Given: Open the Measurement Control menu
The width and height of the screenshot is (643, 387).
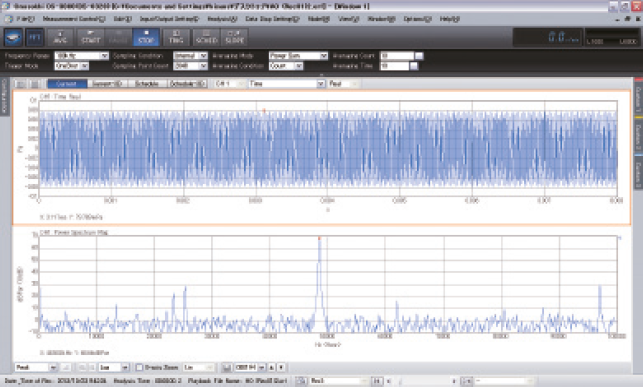Looking at the screenshot, I should coord(74,19).
